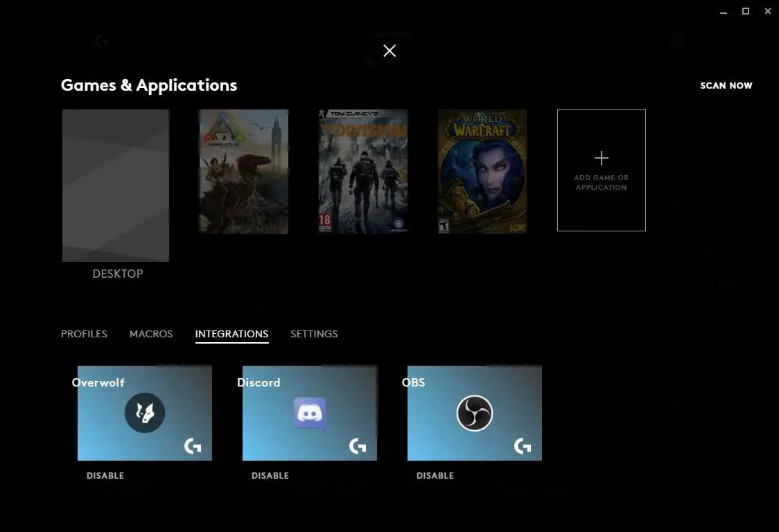Select the Desktop profile thumbnail
The width and height of the screenshot is (779, 532).
pyautogui.click(x=116, y=185)
